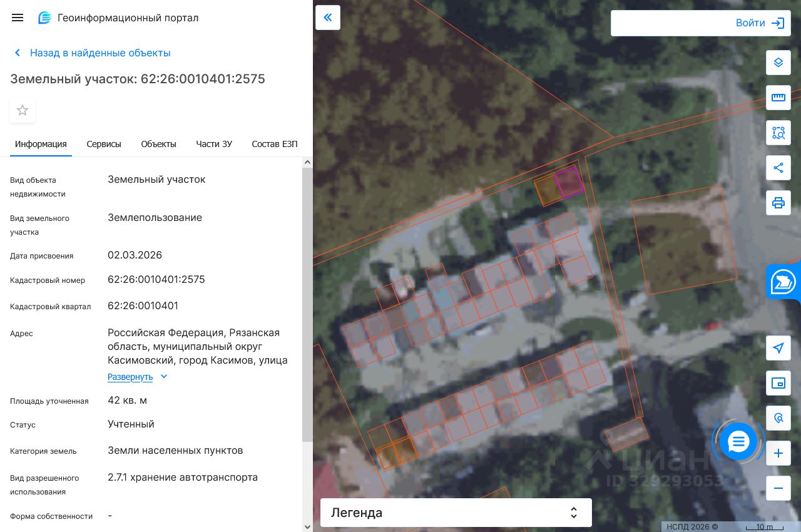Click the Земли населенных пунктов value
Viewport: 801px width, 532px height.
[175, 451]
